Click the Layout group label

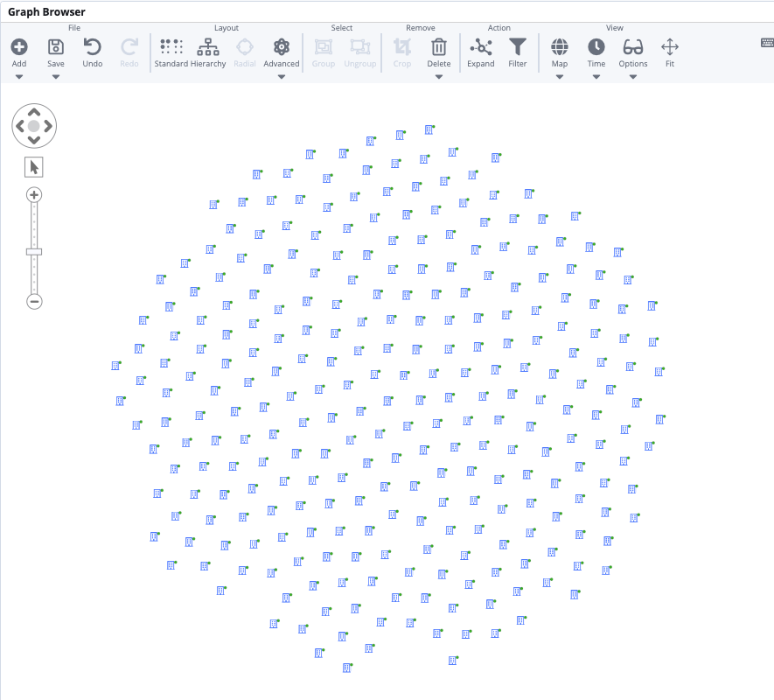(x=226, y=27)
